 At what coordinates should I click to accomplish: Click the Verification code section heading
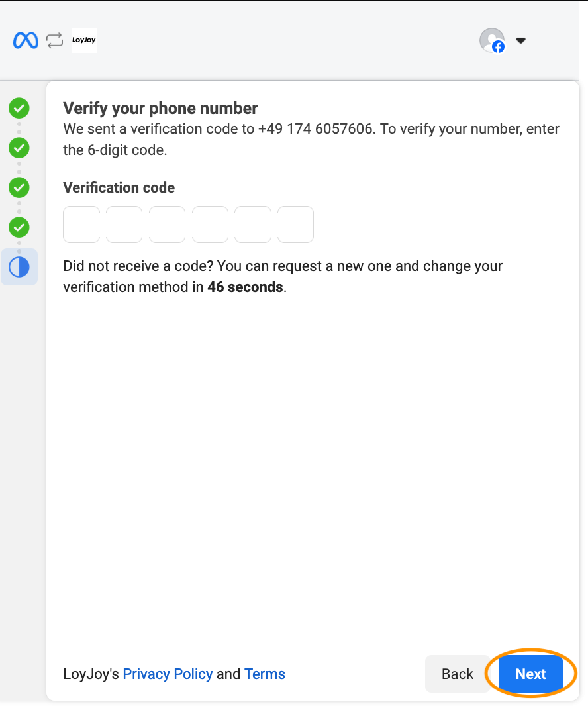pos(119,187)
